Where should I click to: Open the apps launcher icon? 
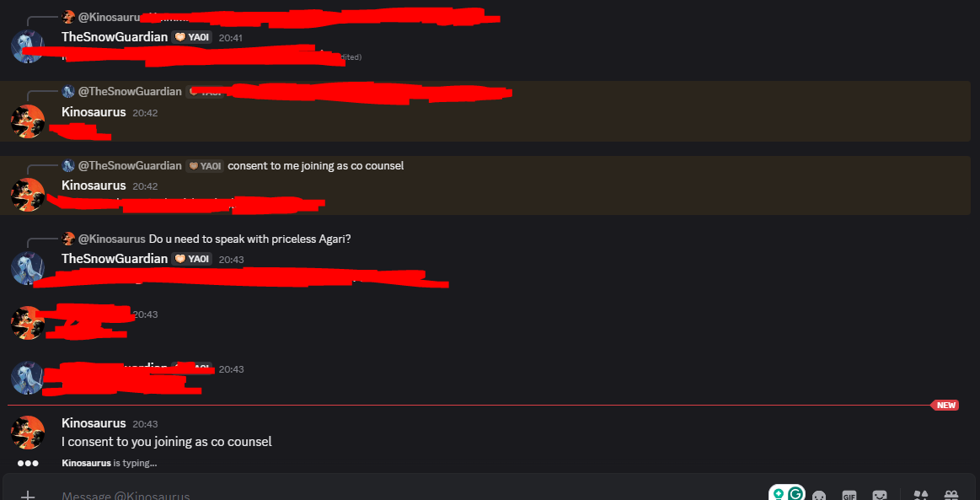[920, 496]
